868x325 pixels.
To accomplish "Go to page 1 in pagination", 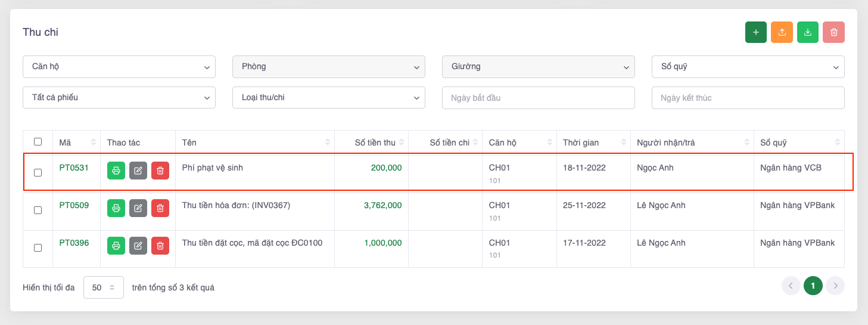I will pyautogui.click(x=813, y=286).
